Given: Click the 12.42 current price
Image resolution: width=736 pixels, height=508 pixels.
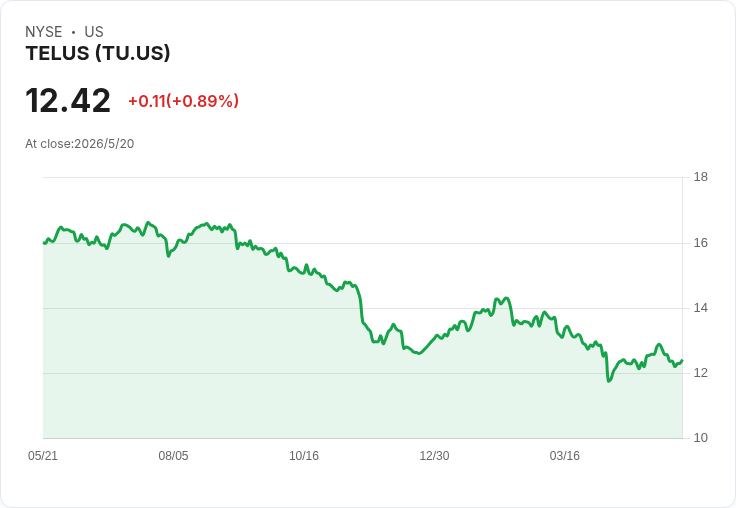Looking at the screenshot, I should pyautogui.click(x=68, y=100).
